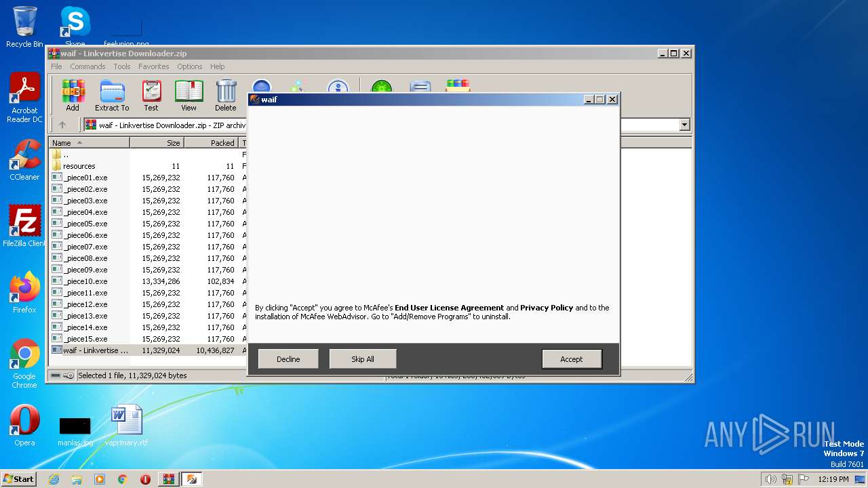Click Internet Explorer in the taskbar

click(x=54, y=479)
